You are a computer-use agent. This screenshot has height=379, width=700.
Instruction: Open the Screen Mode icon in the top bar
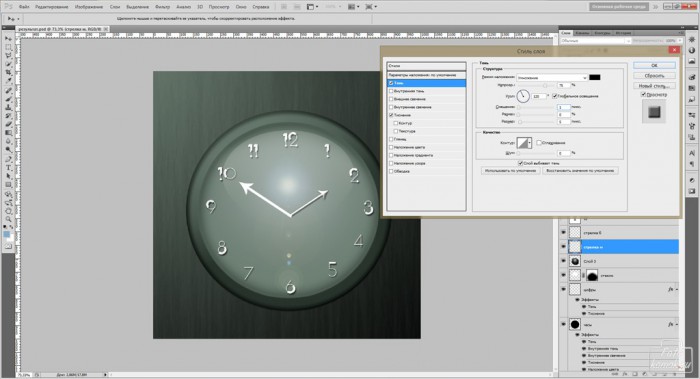tap(371, 7)
